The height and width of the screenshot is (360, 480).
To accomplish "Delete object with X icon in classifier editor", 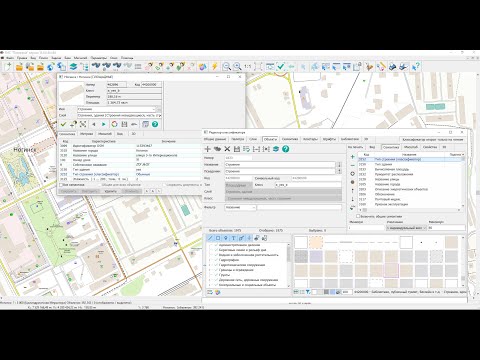I will [x=227, y=149].
